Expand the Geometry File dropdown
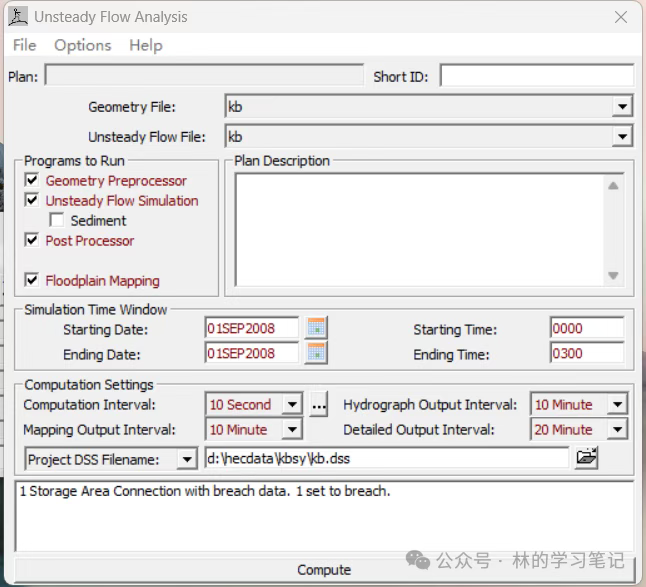This screenshot has width=646, height=587. pos(622,107)
